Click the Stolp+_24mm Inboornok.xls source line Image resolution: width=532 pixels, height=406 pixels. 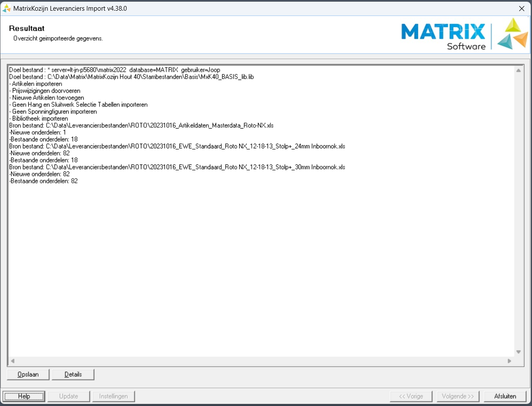[x=177, y=146]
